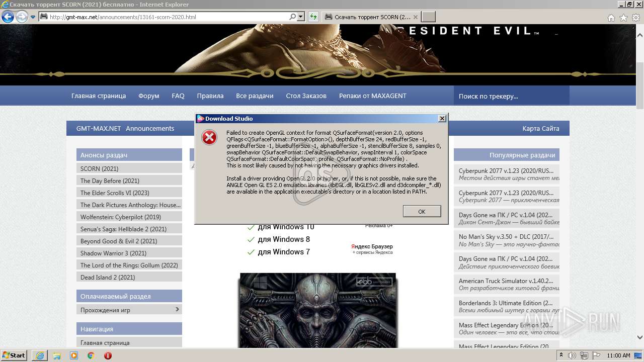Click the network monitor tray icon

[x=585, y=355]
